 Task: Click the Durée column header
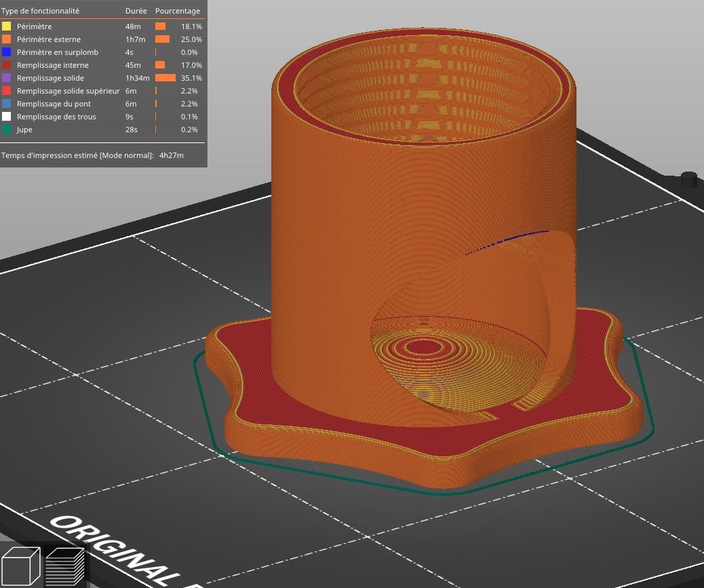pos(136,11)
